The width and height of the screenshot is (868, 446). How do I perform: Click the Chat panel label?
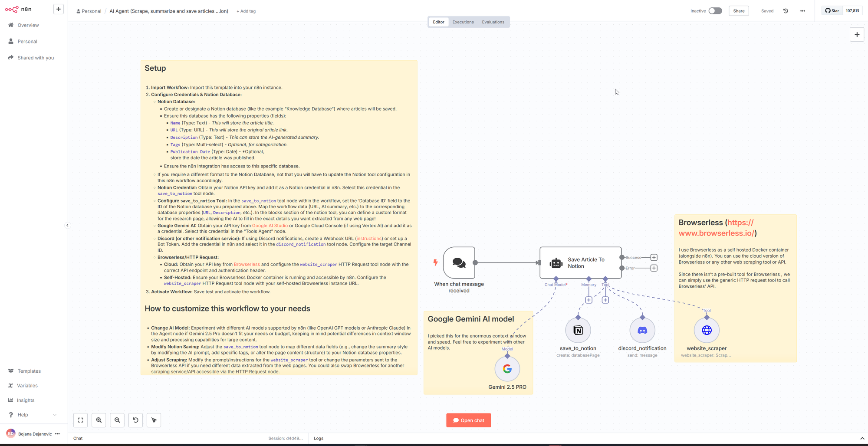(x=78, y=438)
